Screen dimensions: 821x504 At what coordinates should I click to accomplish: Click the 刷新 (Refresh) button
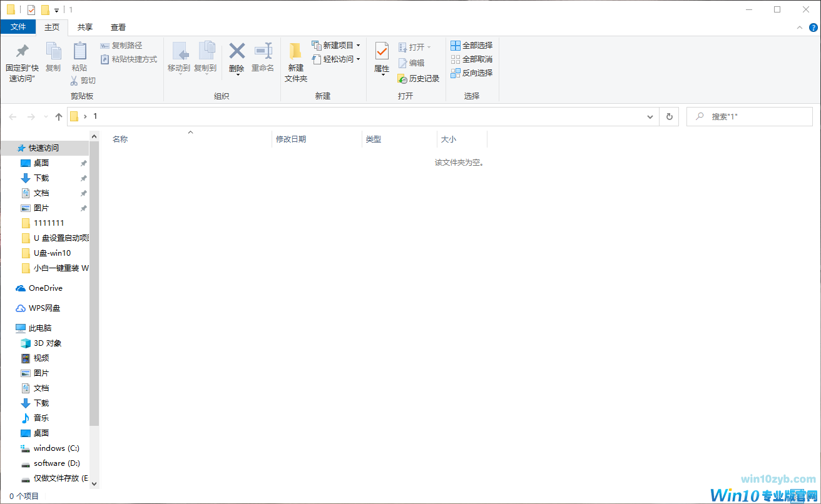(x=669, y=116)
